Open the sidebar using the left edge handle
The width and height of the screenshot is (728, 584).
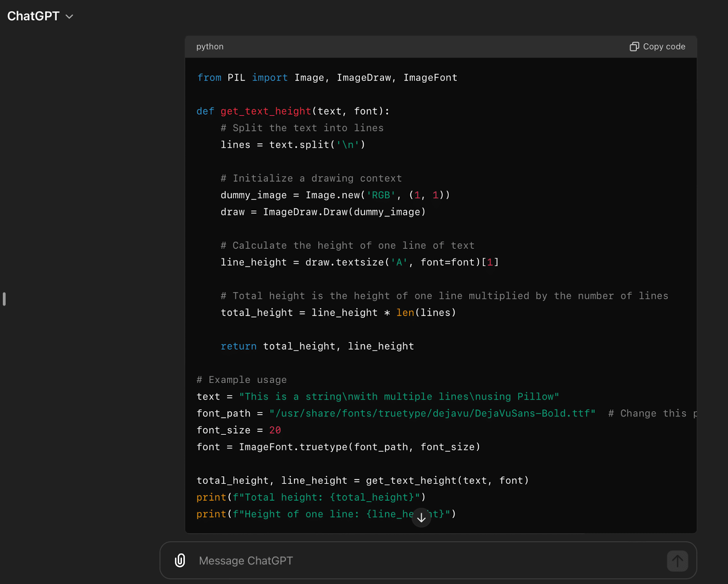(x=4, y=299)
